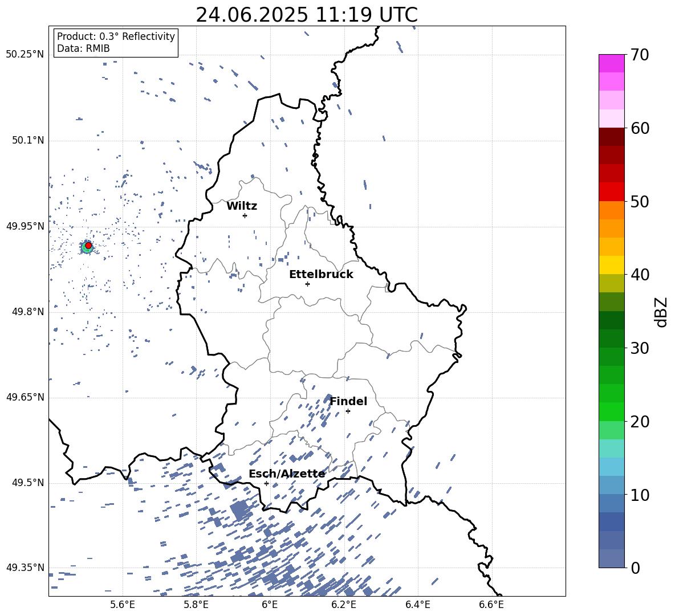Click the dark red colorbar segment below 60
Screen dimensions: 675x616
(612, 137)
